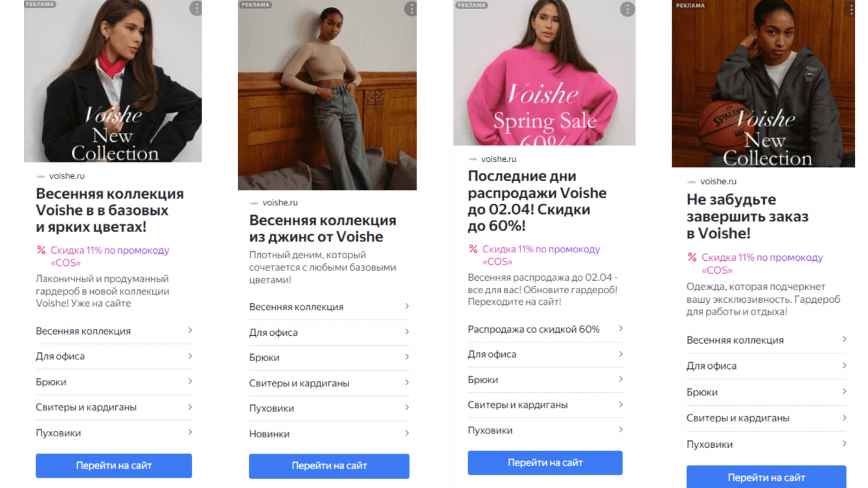Click "Перейти на сайт" under Spring Sale ad

point(545,463)
